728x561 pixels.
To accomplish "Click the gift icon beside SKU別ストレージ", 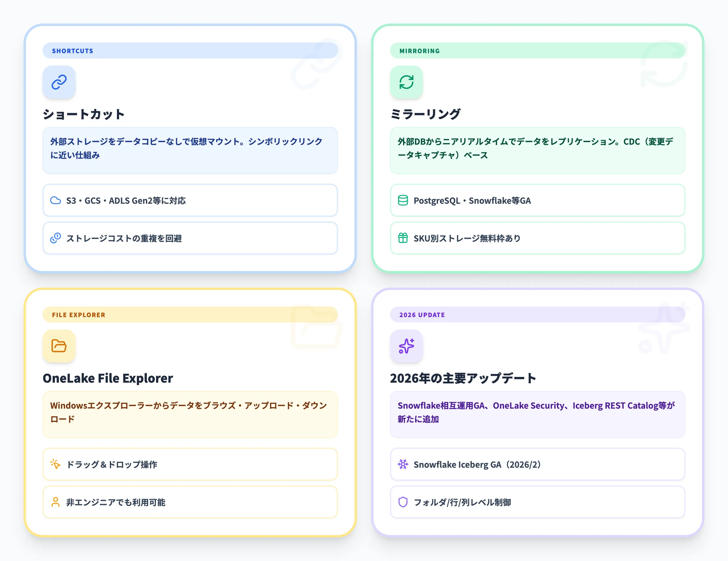I will 403,238.
